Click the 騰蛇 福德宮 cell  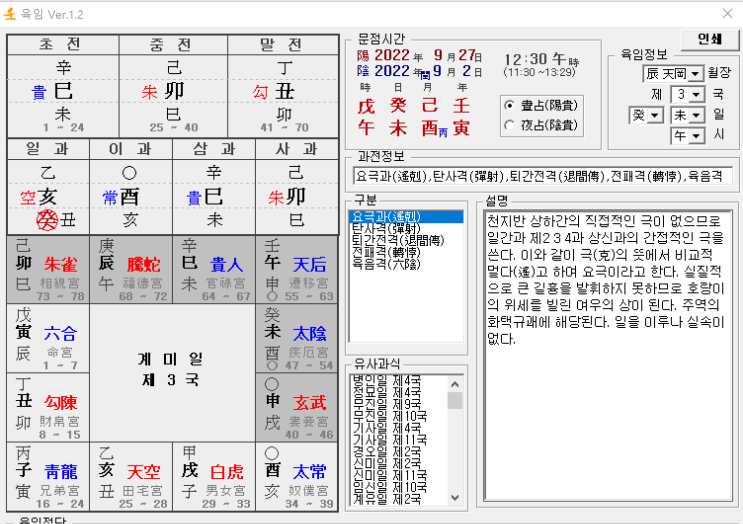click(131, 270)
